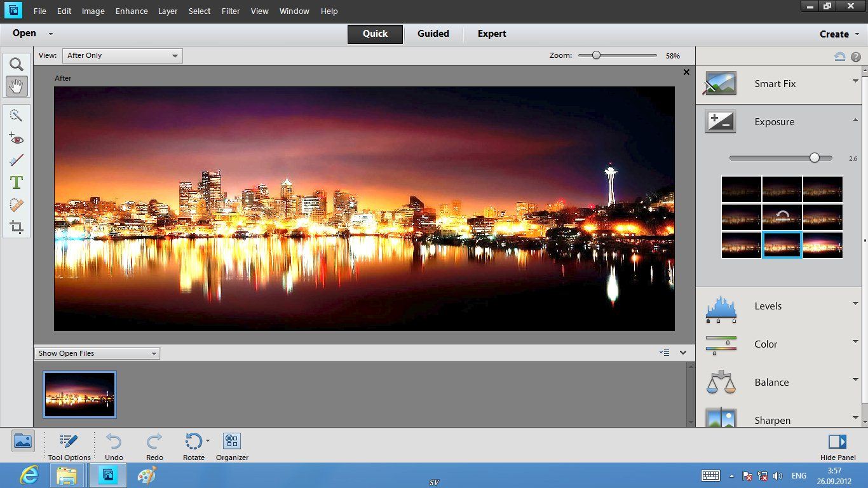
Task: Open the View mode dropdown
Action: [x=123, y=56]
